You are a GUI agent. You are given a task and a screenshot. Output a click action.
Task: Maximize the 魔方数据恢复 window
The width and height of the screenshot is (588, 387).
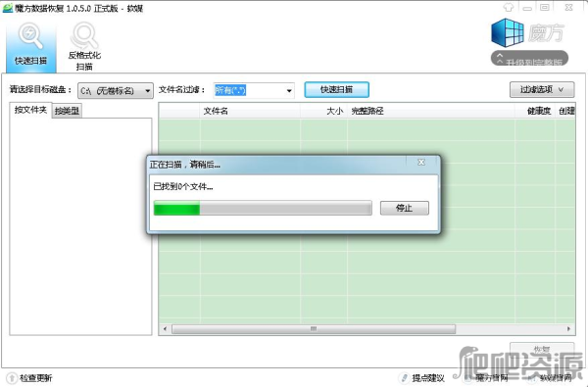(x=545, y=7)
